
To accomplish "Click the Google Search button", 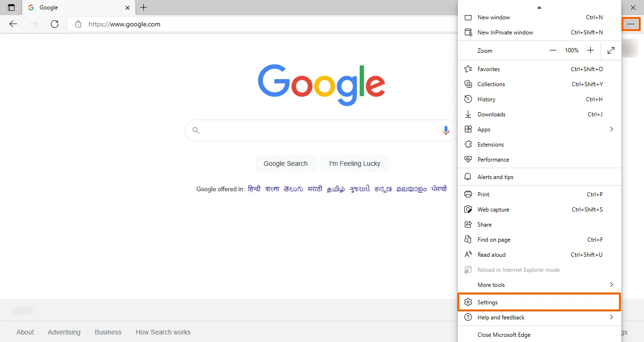I will (286, 163).
